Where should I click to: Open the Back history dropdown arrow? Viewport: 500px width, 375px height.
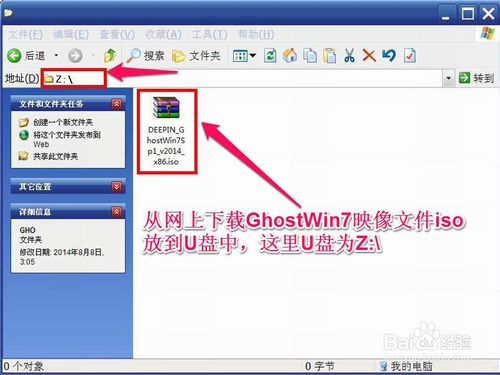click(56, 55)
